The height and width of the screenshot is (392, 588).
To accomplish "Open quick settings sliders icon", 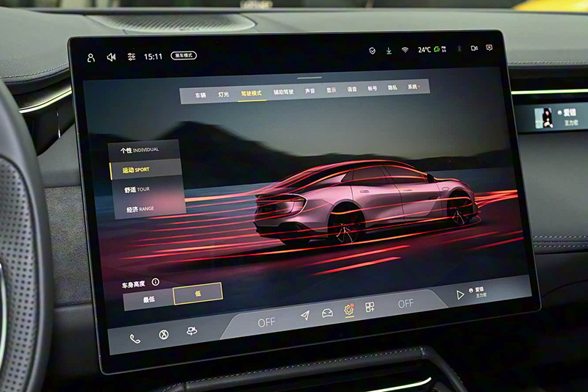I will [132, 57].
